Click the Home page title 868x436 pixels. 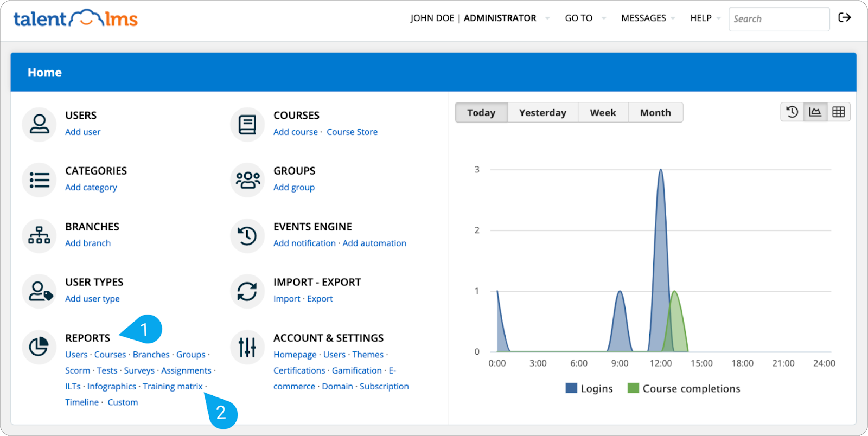[44, 72]
